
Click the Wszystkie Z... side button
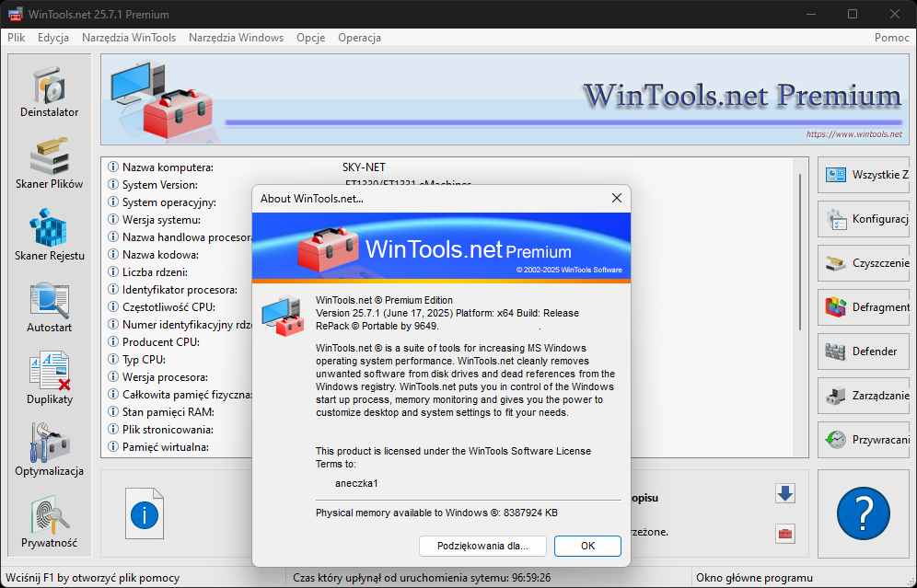(x=864, y=175)
